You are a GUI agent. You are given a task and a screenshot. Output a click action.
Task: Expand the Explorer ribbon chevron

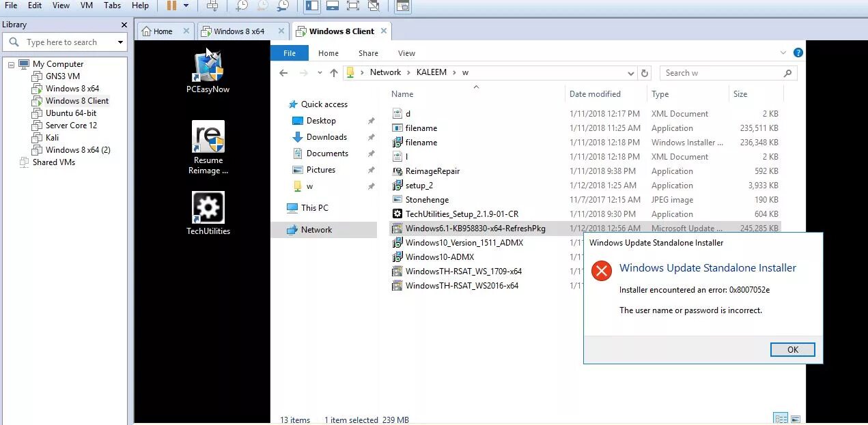[783, 53]
